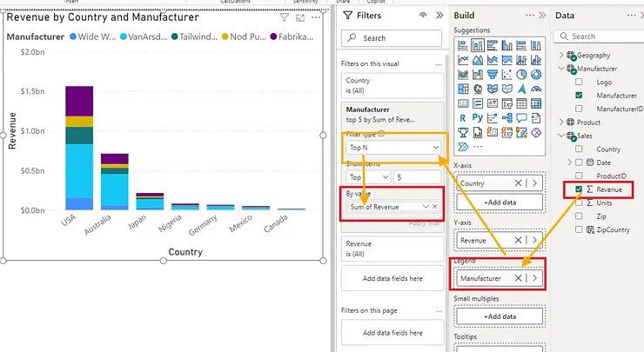The height and width of the screenshot is (352, 644).
Task: Select the slicer visual icon
Action: coord(506,103)
